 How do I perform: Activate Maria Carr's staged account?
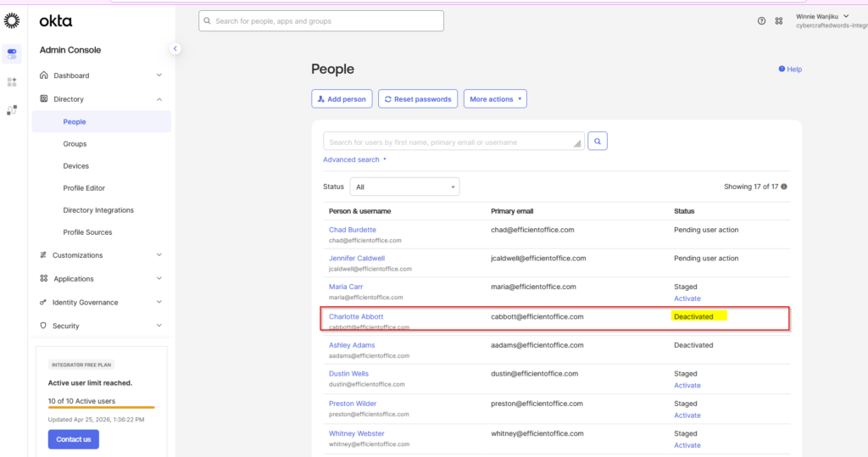click(687, 298)
